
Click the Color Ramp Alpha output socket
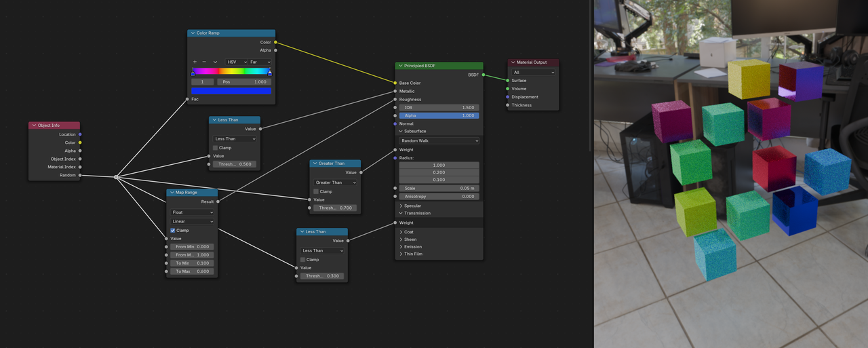pyautogui.click(x=275, y=50)
